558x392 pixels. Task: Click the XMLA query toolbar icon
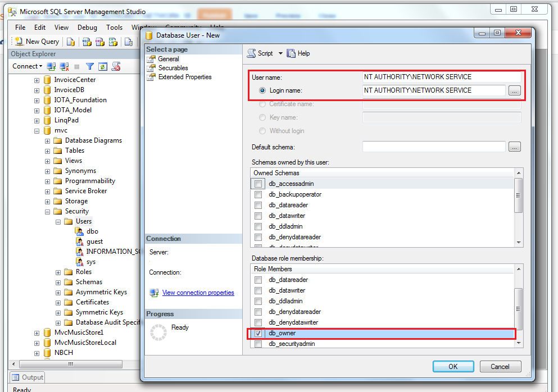113,42
